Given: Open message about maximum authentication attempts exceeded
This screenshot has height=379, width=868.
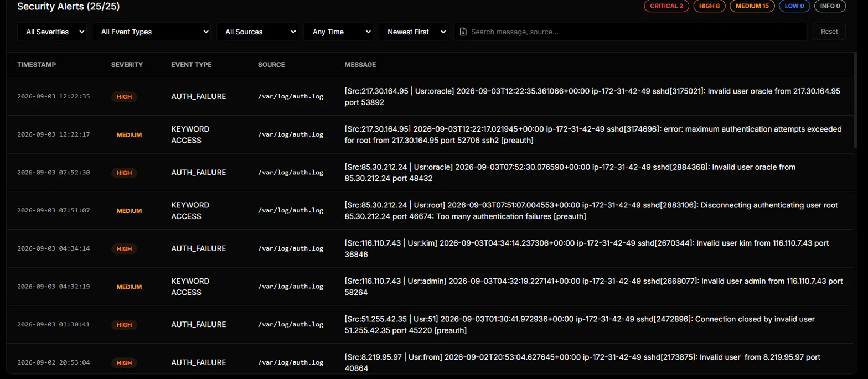Looking at the screenshot, I should point(593,134).
